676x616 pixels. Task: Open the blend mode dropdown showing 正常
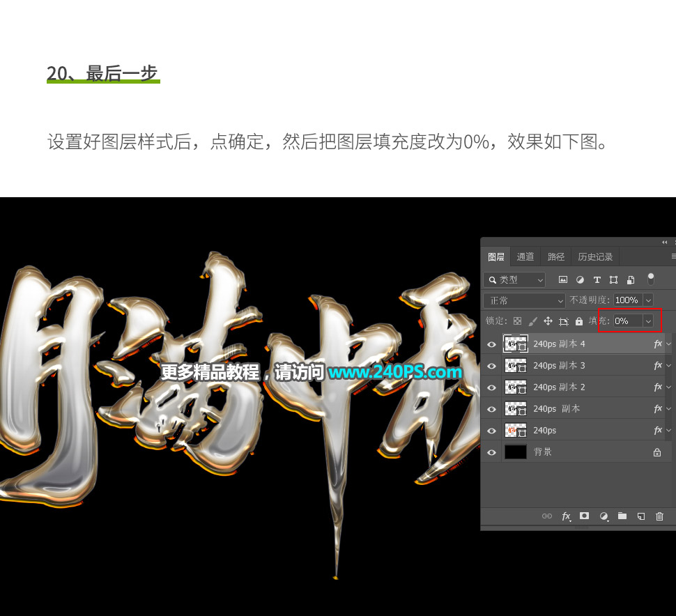point(523,300)
